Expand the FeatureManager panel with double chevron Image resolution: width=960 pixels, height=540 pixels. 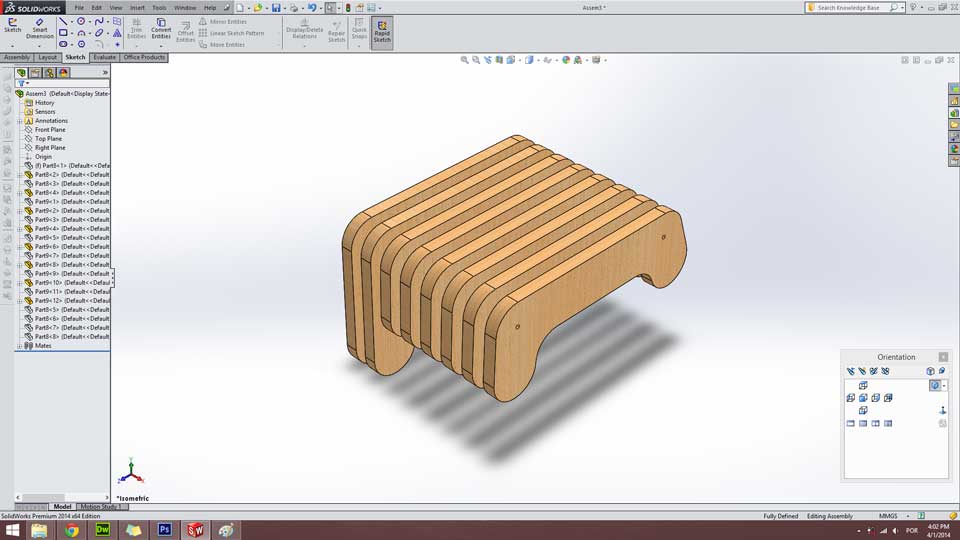point(105,73)
